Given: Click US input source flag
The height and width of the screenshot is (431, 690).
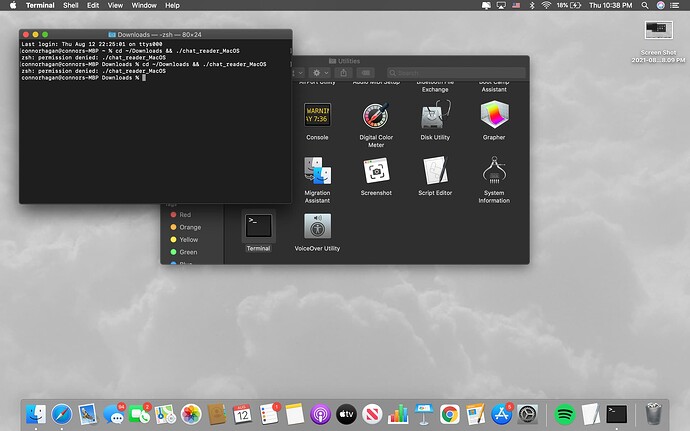Looking at the screenshot, I should point(516,5).
